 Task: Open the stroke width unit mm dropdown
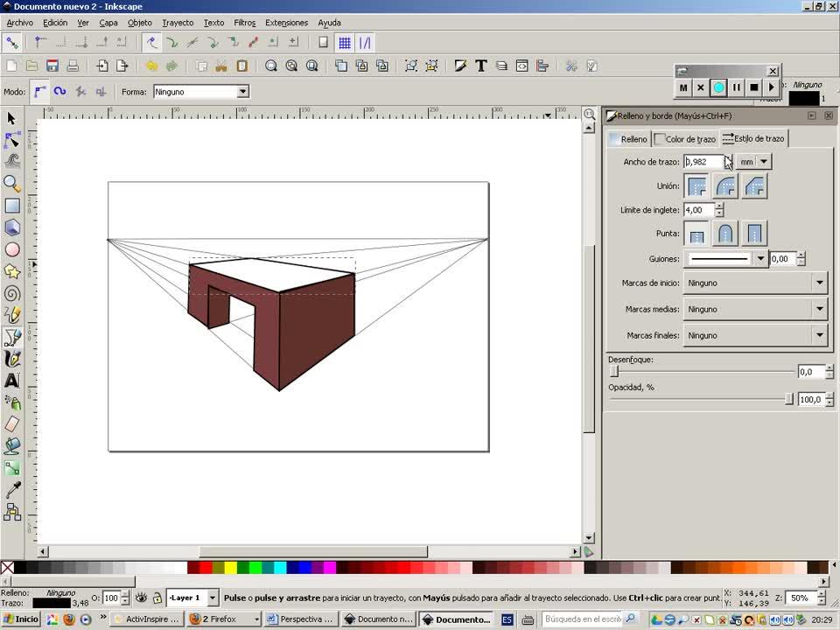pos(764,162)
